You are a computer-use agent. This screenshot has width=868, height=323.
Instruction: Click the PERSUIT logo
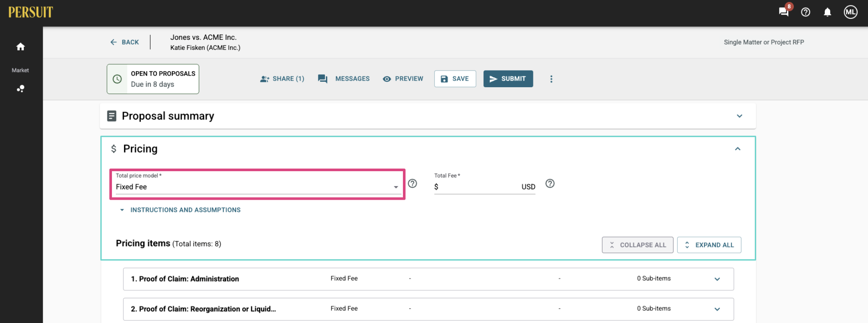(x=31, y=12)
